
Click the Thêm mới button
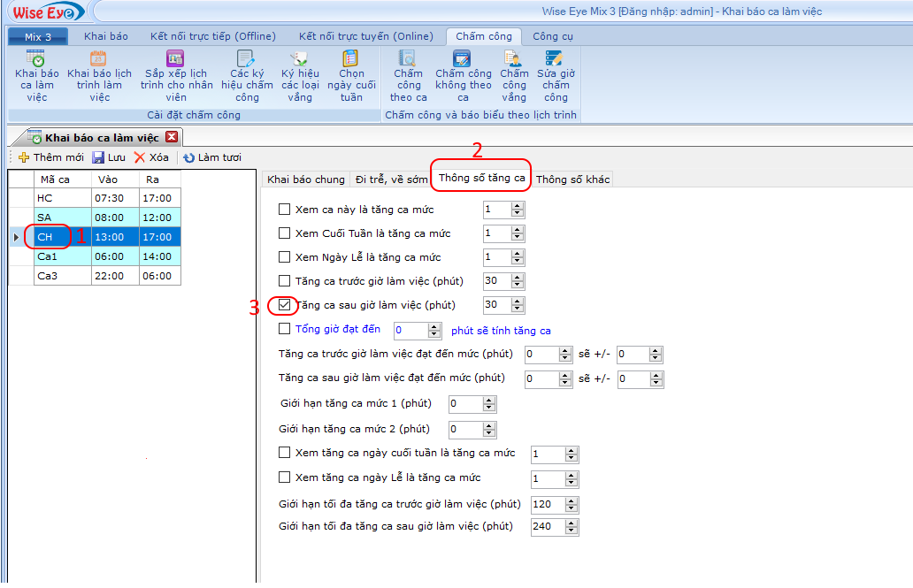pyautogui.click(x=51, y=157)
